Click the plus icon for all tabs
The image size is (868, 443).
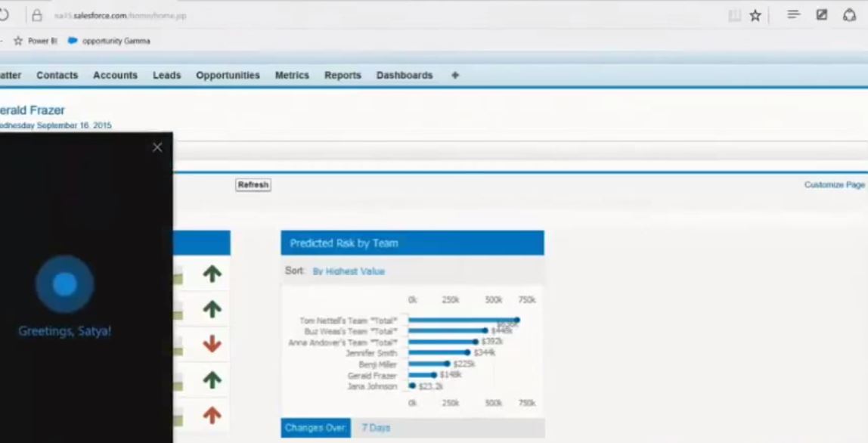point(455,76)
